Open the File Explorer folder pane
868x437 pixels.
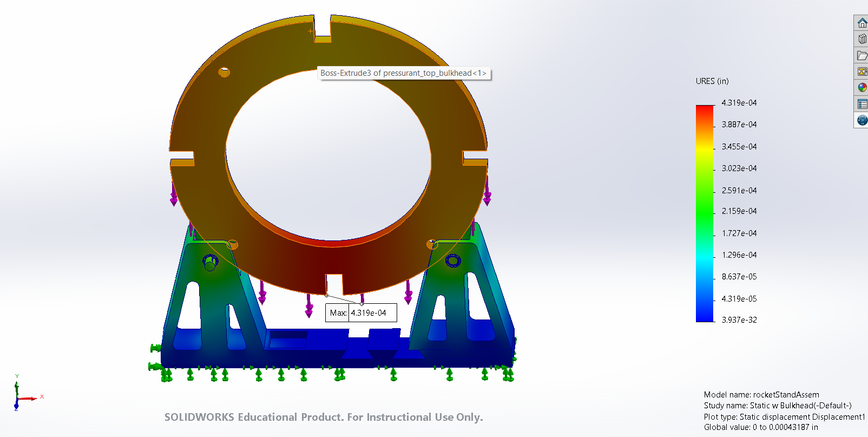[x=862, y=55]
